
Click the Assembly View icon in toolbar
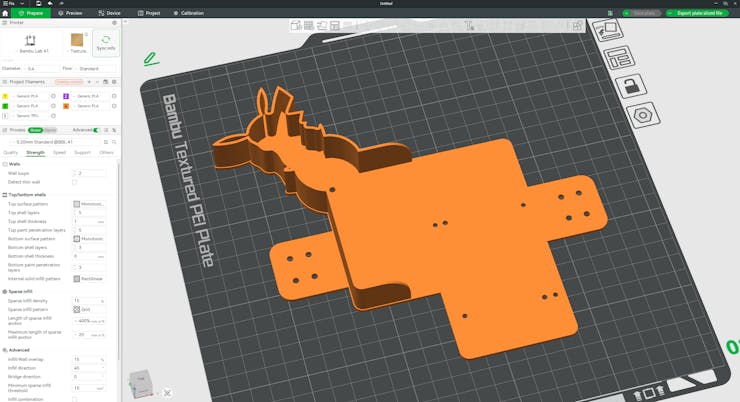(x=577, y=26)
